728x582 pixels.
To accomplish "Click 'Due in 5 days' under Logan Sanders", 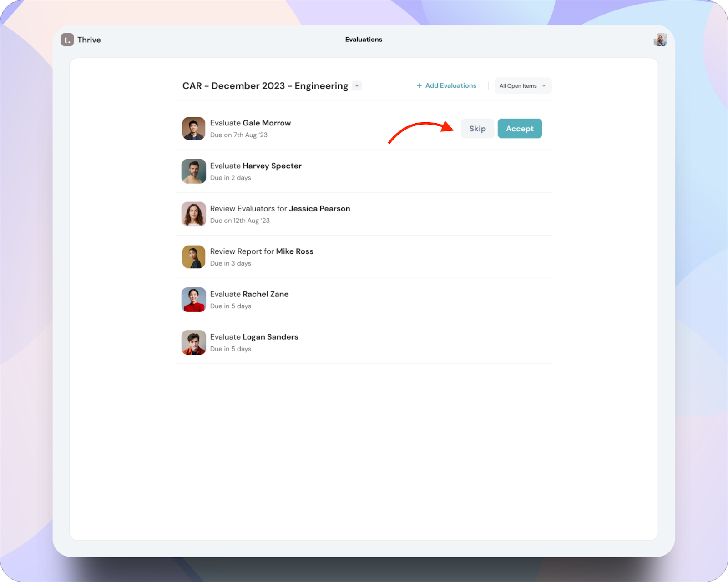I will click(x=231, y=349).
